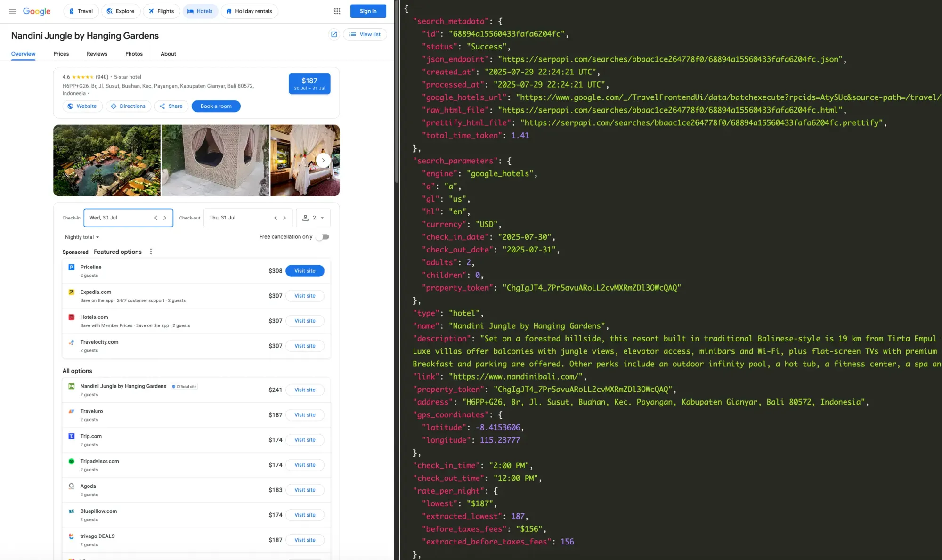Image resolution: width=942 pixels, height=560 pixels.
Task: Select the Explore nav chip
Action: click(x=121, y=11)
